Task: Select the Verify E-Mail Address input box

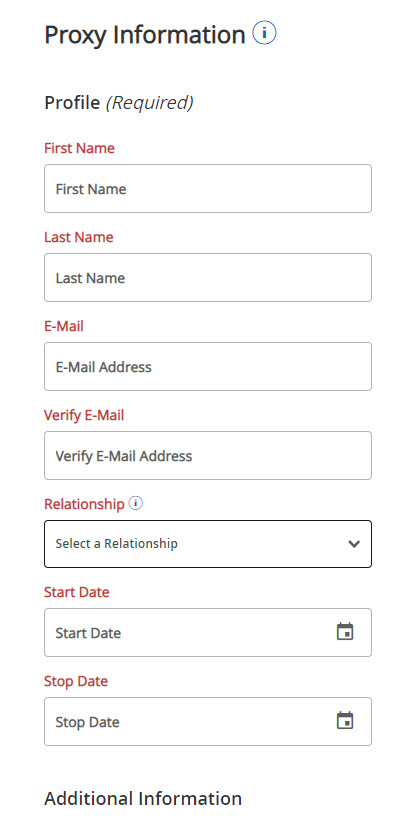Action: [x=208, y=455]
